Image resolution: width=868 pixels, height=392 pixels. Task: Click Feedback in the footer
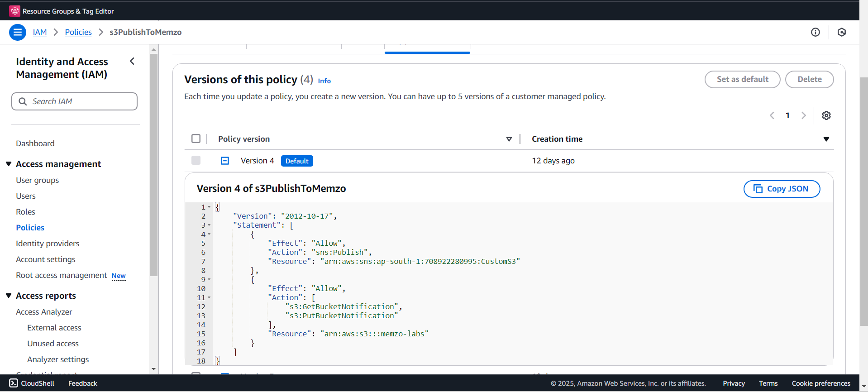coord(83,383)
